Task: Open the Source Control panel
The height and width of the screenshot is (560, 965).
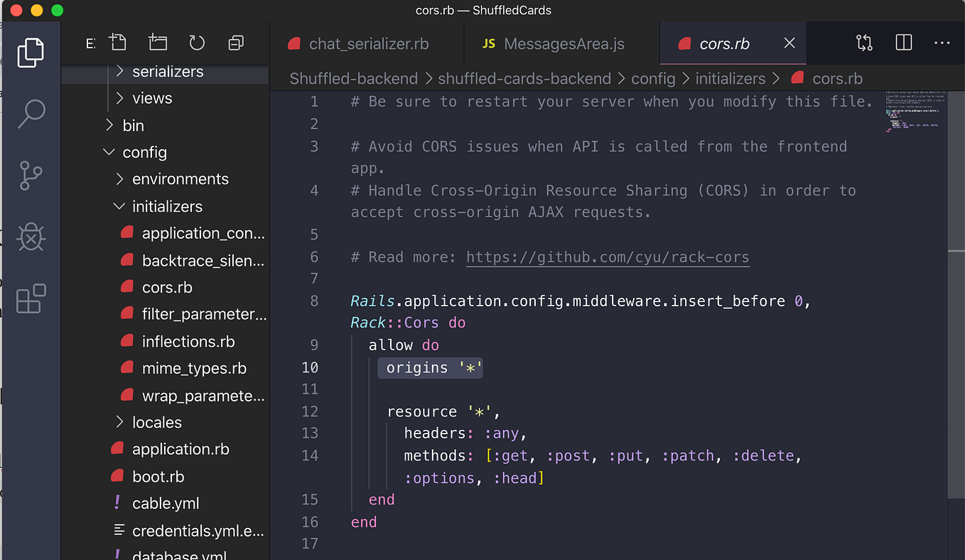Action: point(30,176)
